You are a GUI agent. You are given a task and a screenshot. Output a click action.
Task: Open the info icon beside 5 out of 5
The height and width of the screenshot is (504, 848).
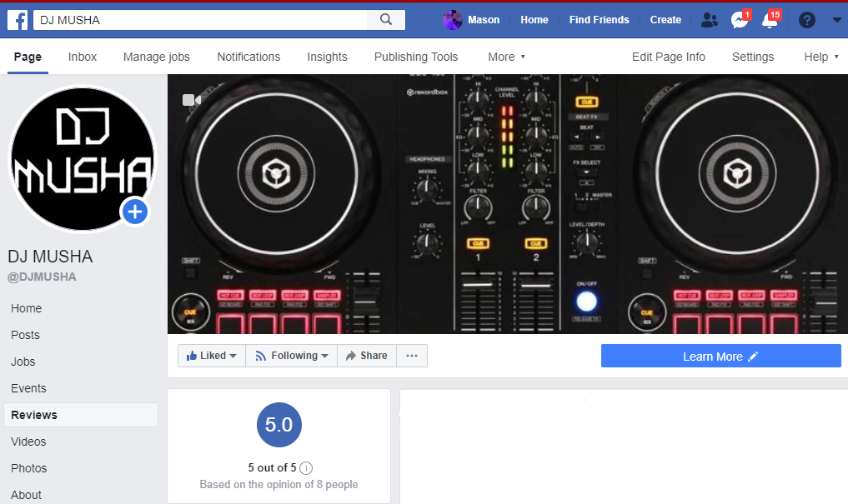coord(306,467)
